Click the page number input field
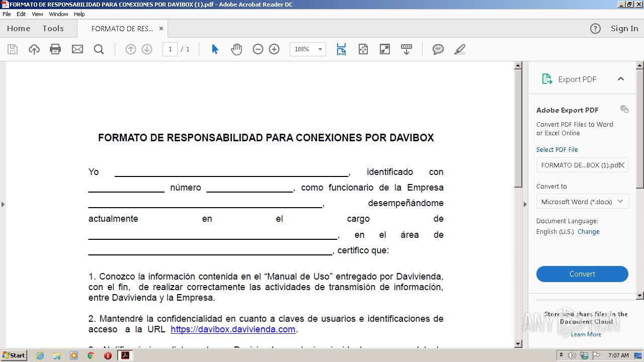644x362 pixels. point(170,49)
